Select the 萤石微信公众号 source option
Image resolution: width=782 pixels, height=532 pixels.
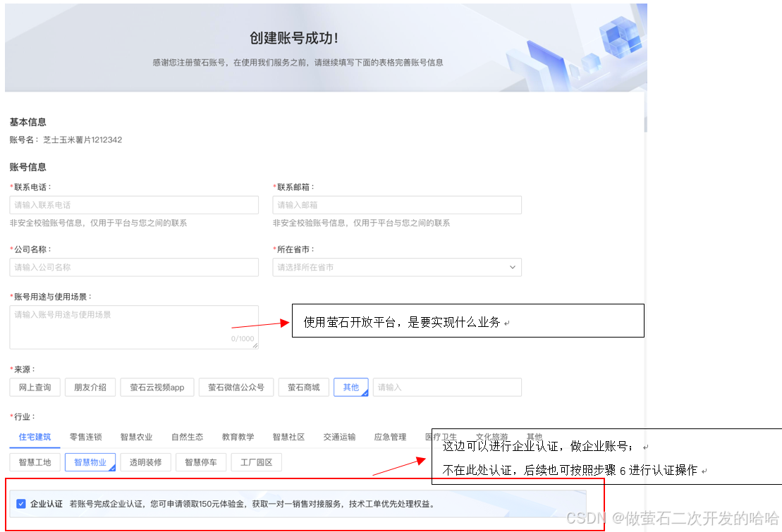coord(236,388)
